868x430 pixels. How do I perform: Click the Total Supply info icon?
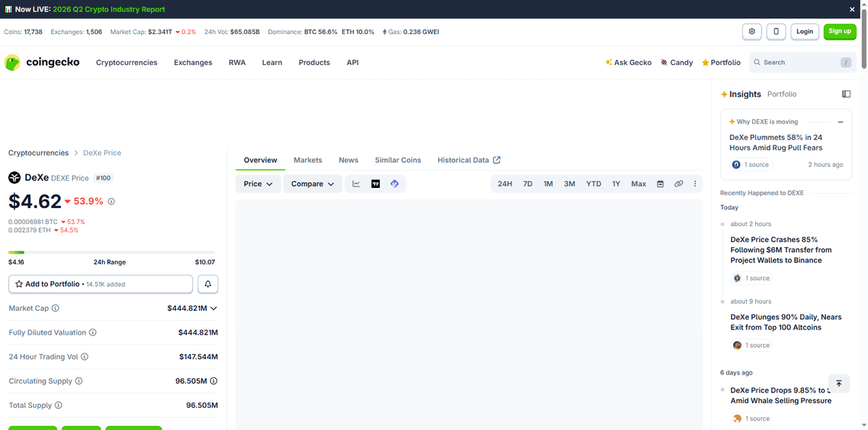coord(59,405)
